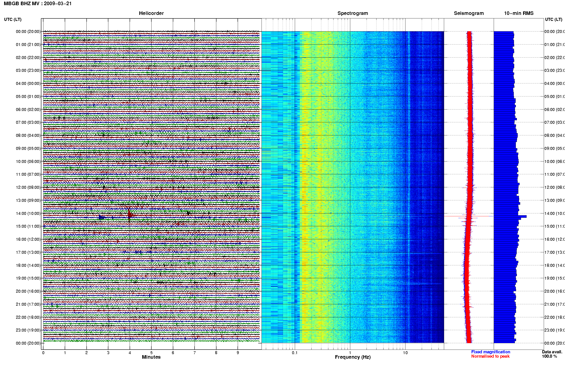The height and width of the screenshot is (368, 588).
Task: Click the left '13:00 (09:00)' time label
Action: click(28, 200)
